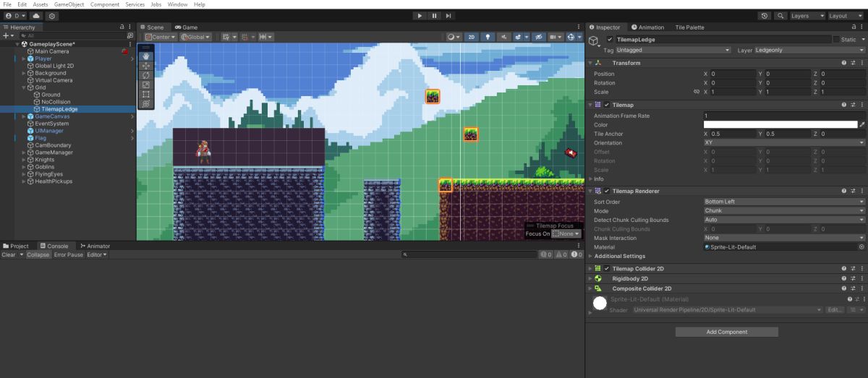868x378 pixels.
Task: Disable the Tilemap Renderer component checkbox
Action: click(607, 191)
